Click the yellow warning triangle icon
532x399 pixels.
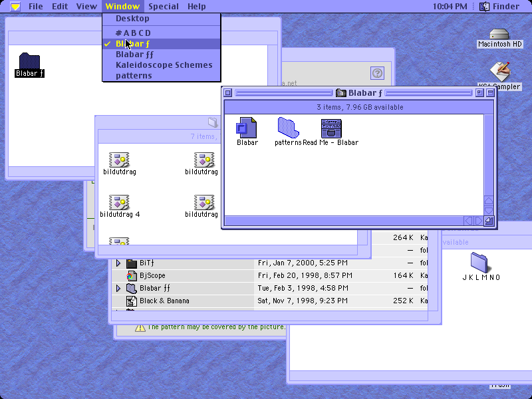point(140,328)
